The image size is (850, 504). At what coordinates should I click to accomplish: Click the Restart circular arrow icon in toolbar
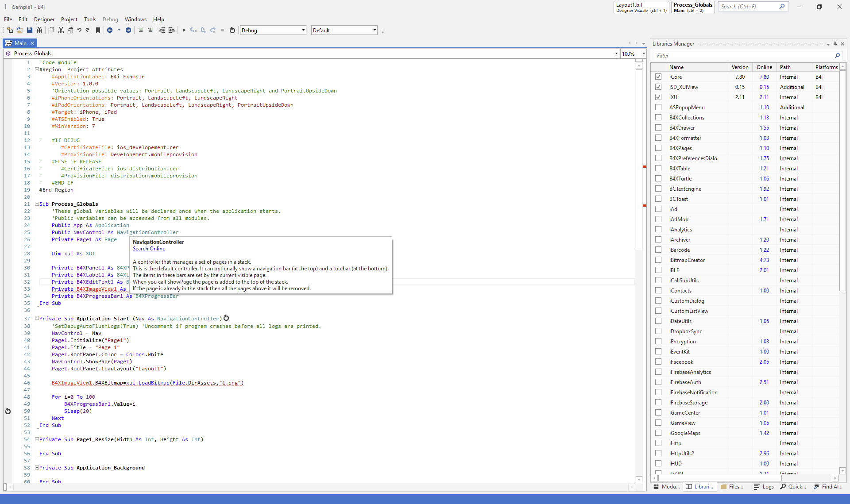[x=232, y=30]
